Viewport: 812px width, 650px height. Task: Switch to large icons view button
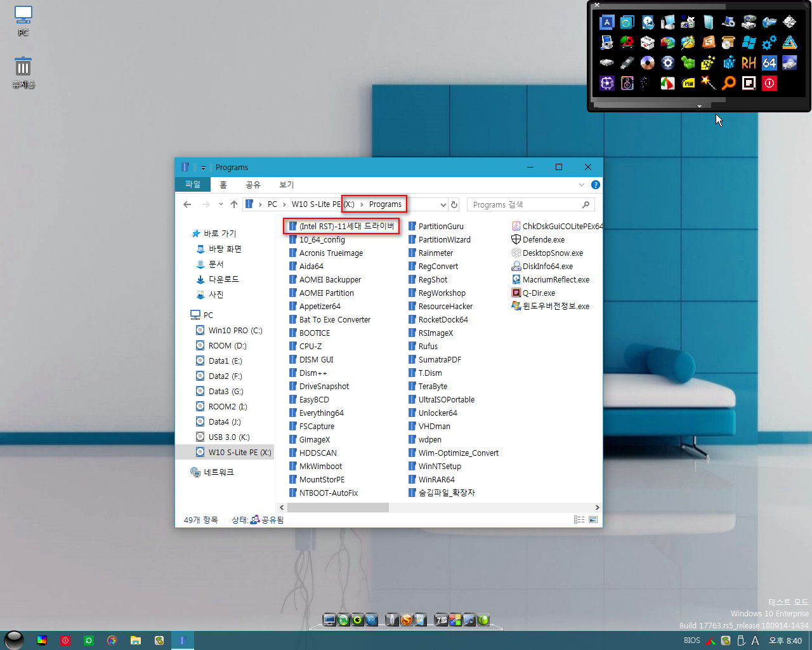(x=593, y=519)
